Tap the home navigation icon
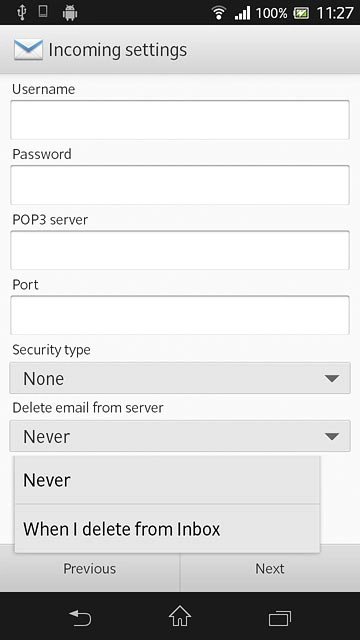This screenshot has height=640, width=360. (180, 616)
